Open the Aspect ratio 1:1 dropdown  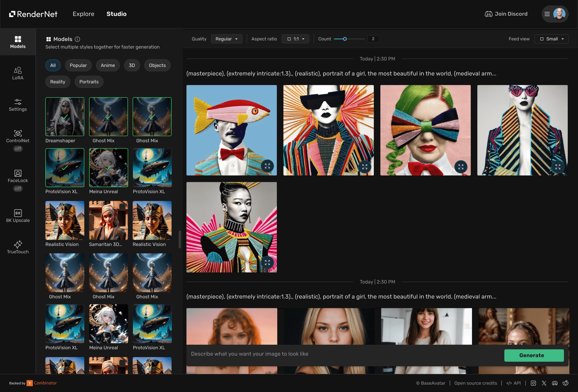tap(295, 39)
